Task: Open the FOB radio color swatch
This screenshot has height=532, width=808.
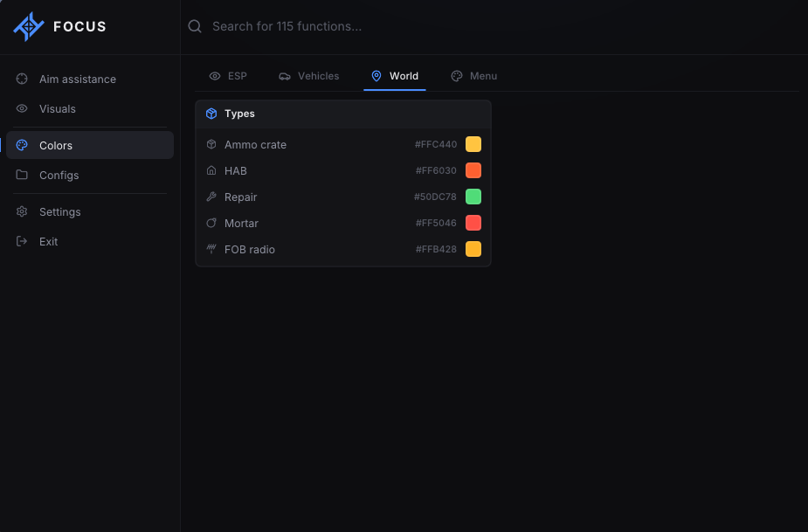Action: coord(473,250)
